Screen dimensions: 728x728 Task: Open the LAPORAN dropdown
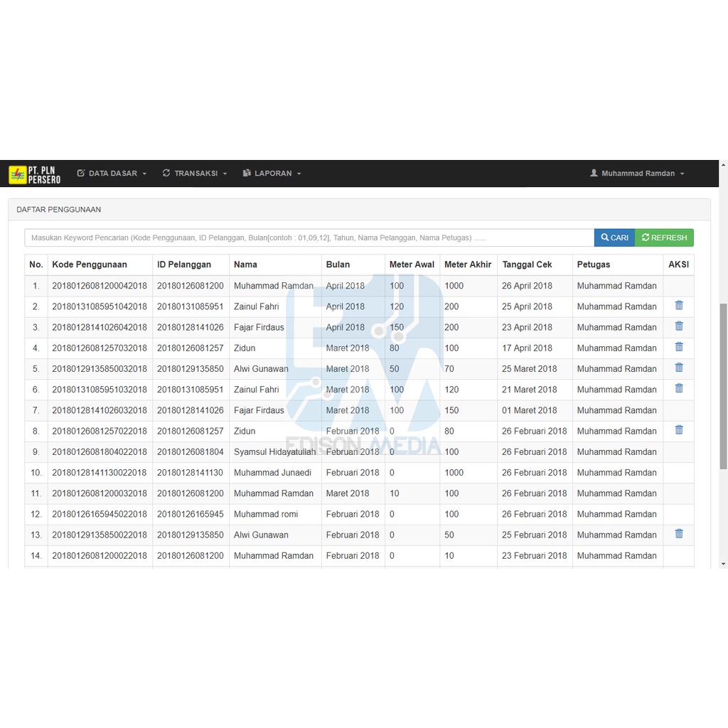tap(272, 173)
